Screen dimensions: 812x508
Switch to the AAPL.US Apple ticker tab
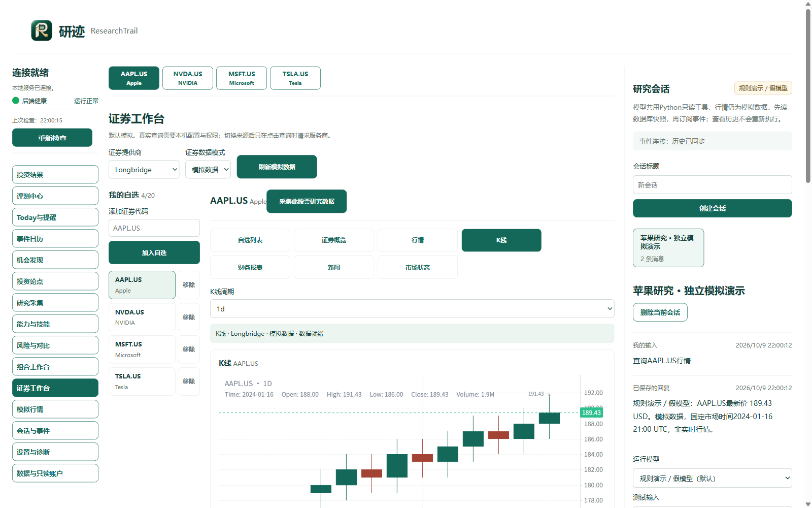click(x=134, y=78)
